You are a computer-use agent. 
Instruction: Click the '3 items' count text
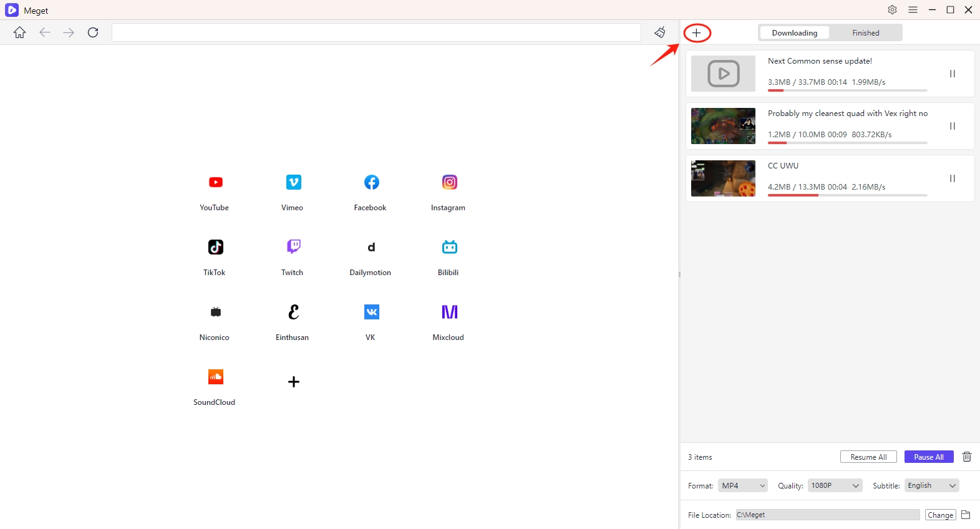pyautogui.click(x=700, y=457)
